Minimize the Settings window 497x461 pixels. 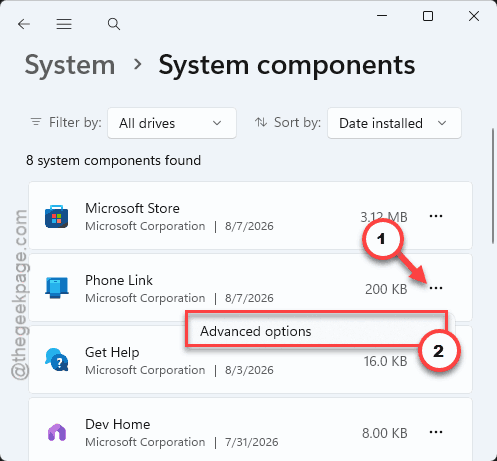pos(382,16)
